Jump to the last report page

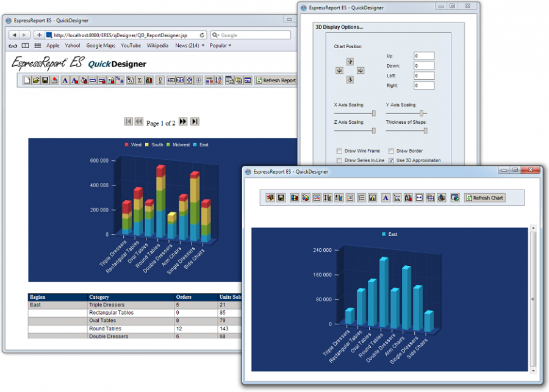[x=195, y=121]
